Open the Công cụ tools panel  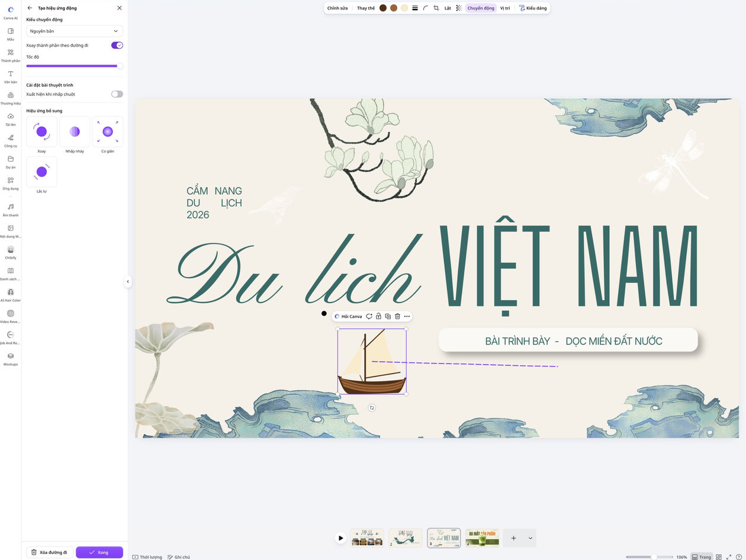pos(11,140)
